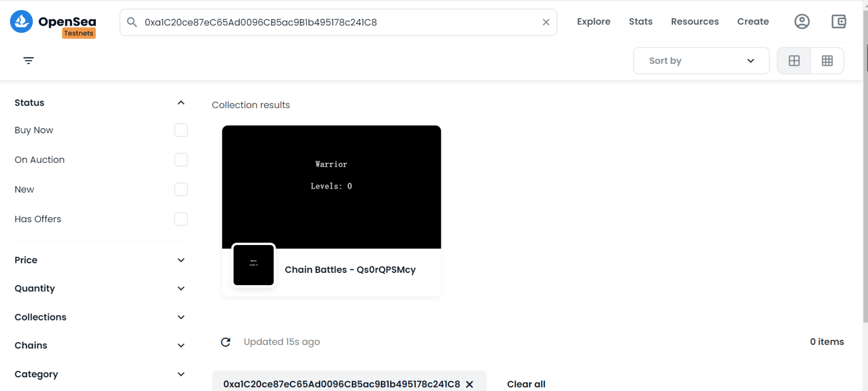Clear the search field with X icon
The height and width of the screenshot is (391, 868).
(x=546, y=22)
